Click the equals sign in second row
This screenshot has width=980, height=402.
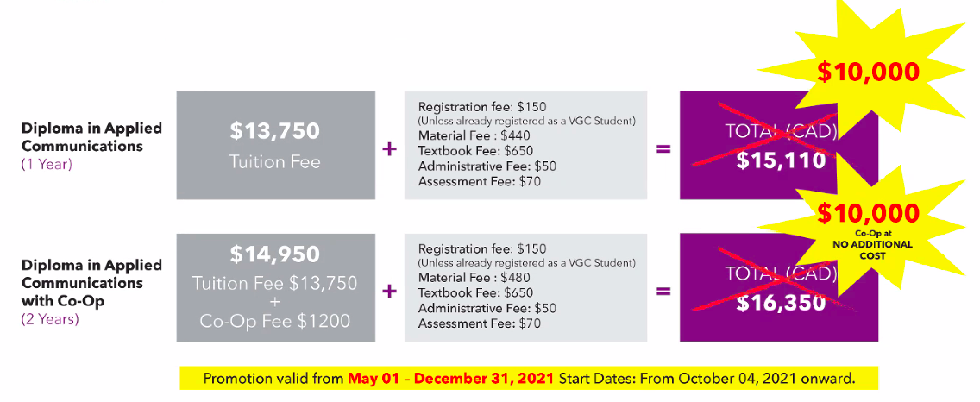click(663, 292)
